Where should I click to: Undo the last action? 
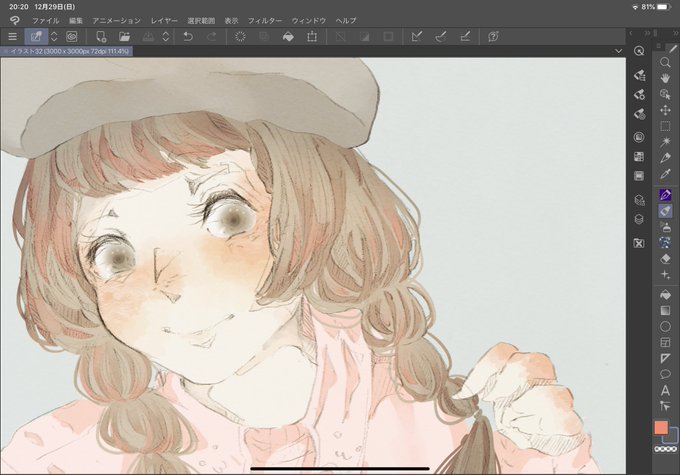(x=188, y=37)
